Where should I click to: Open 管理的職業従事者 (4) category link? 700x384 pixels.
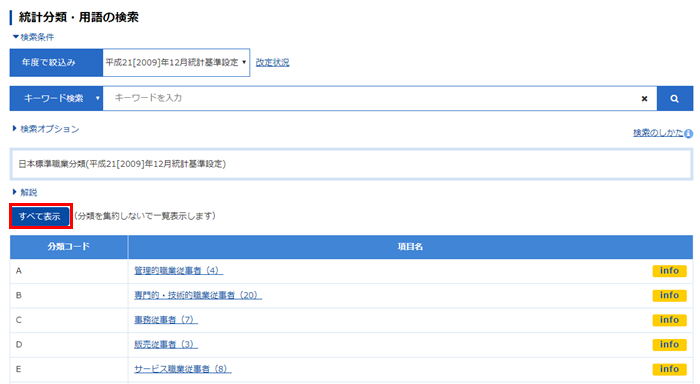tap(178, 271)
